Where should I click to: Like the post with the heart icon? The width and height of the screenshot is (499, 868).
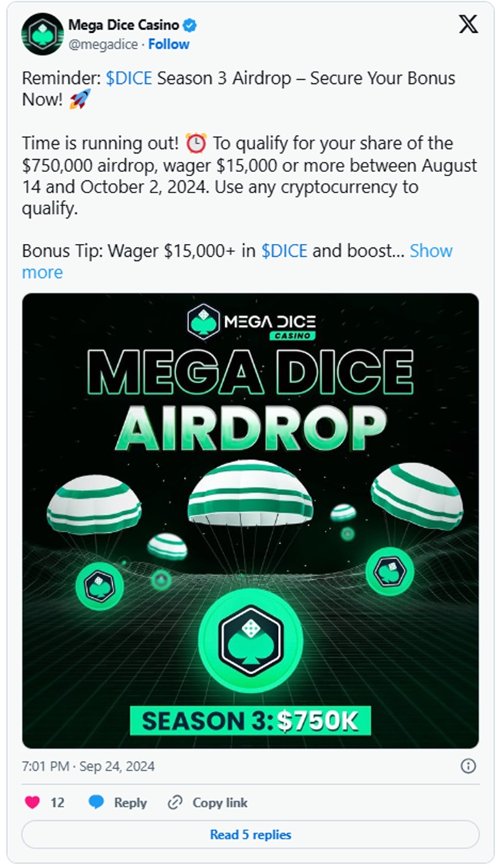click(x=32, y=802)
